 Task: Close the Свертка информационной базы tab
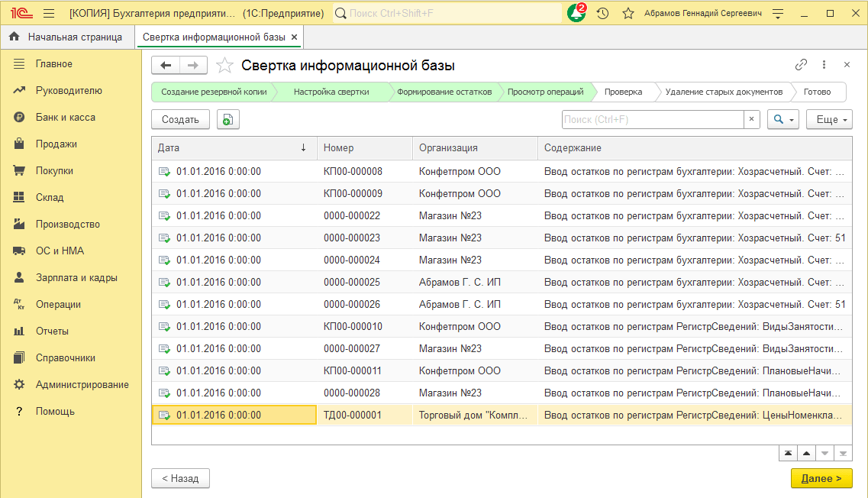tap(295, 37)
